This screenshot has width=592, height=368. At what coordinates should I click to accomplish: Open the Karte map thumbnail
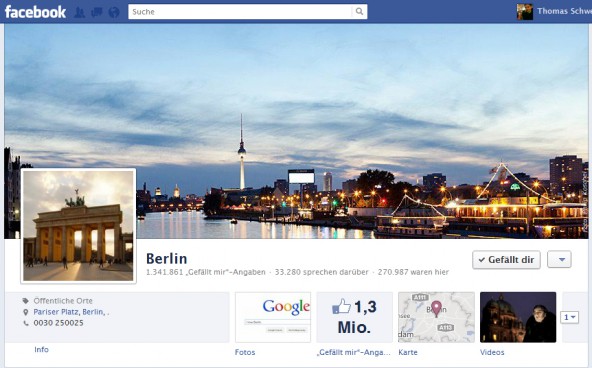point(436,317)
